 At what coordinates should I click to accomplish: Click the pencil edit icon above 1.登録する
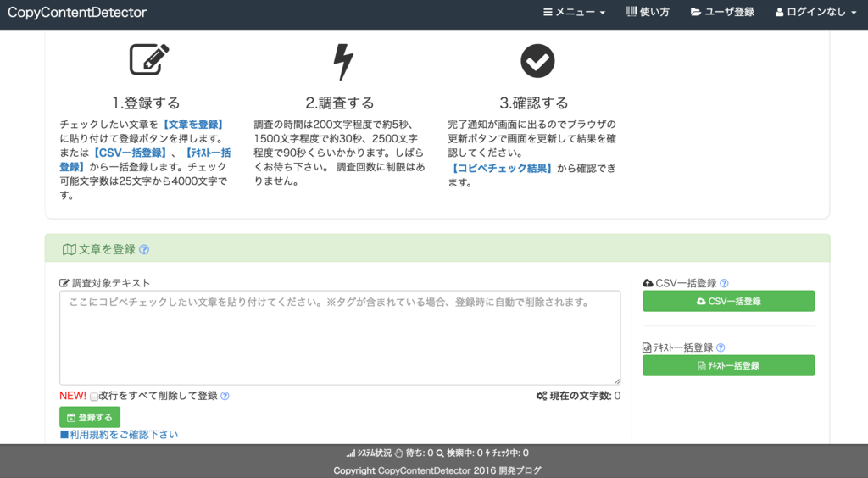[x=149, y=59]
